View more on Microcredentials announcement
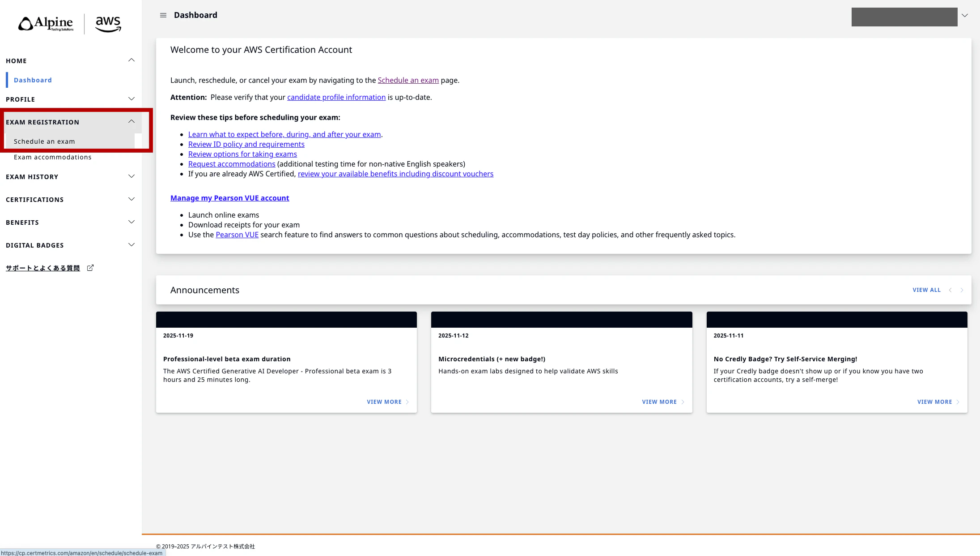 coord(663,402)
